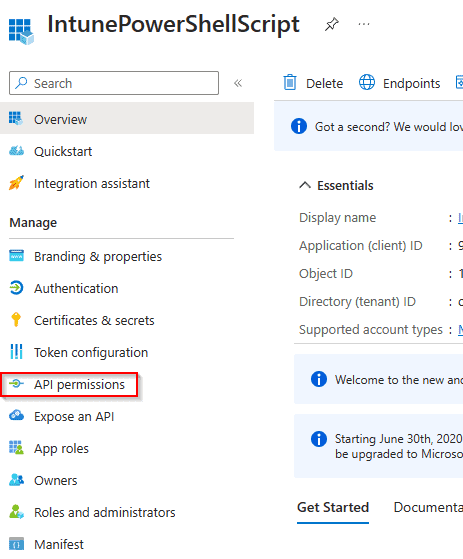The width and height of the screenshot is (463, 559).
Task: Click the Roles and administrators icon
Action: [16, 512]
